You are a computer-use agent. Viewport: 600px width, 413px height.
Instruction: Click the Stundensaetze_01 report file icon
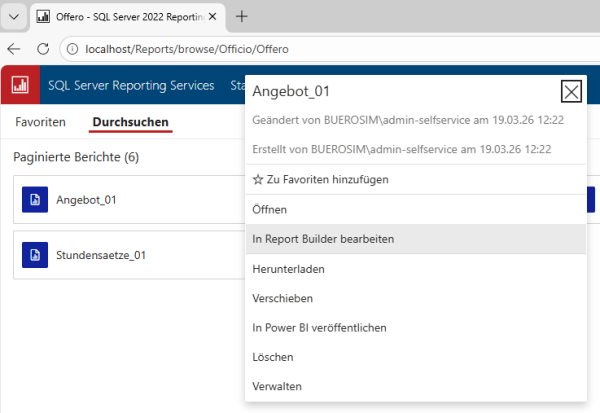(35, 254)
